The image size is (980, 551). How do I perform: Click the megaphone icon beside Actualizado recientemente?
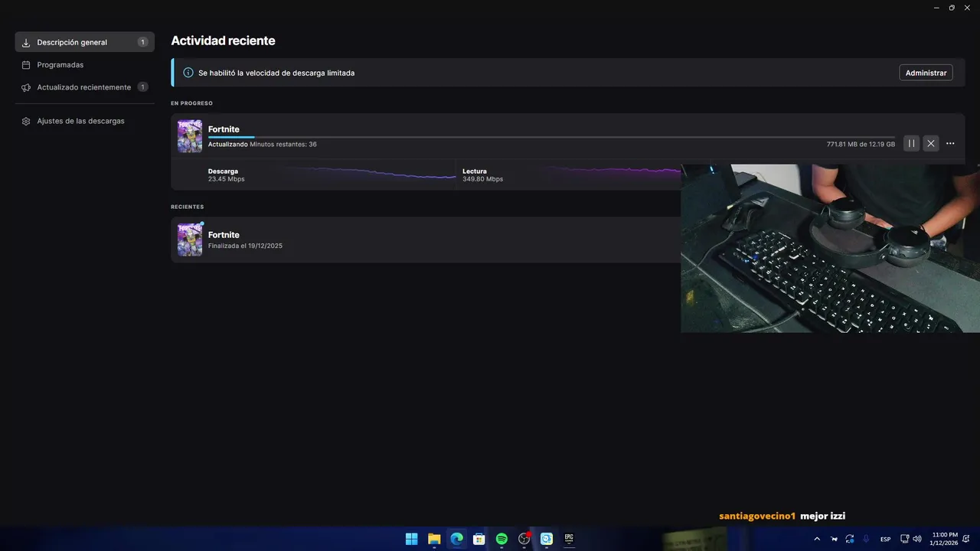click(26, 87)
